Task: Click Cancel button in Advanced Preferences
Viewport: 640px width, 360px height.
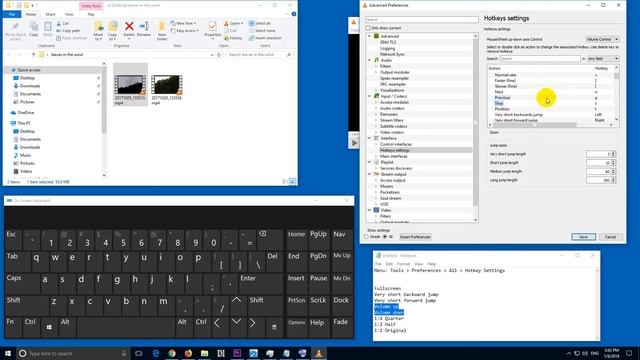Action: point(610,237)
